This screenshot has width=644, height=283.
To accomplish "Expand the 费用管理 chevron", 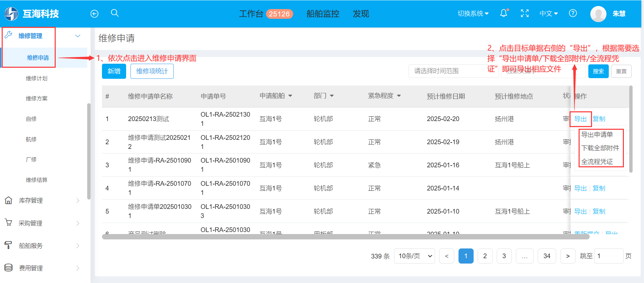I will 78,268.
